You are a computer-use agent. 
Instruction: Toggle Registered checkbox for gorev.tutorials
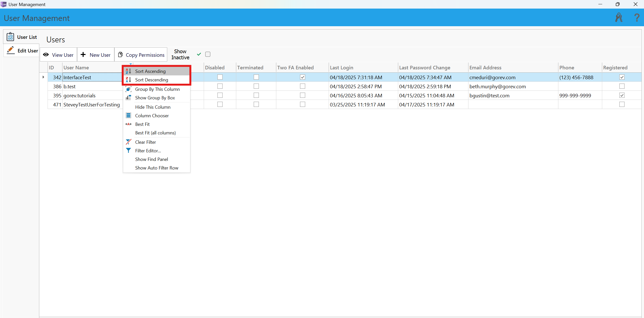coord(622,95)
